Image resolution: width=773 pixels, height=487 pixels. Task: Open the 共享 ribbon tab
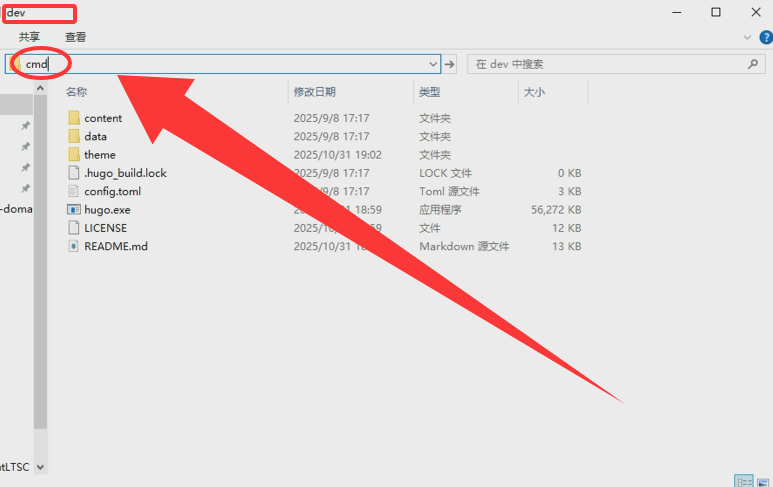click(x=29, y=37)
